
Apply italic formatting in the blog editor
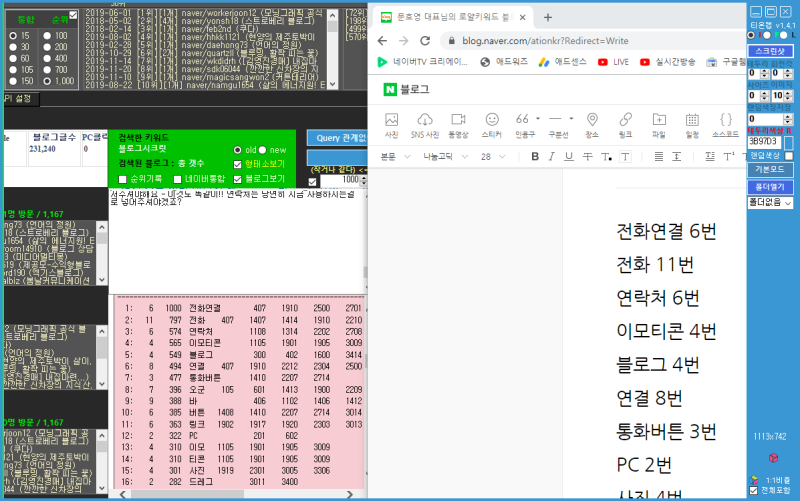(x=552, y=157)
